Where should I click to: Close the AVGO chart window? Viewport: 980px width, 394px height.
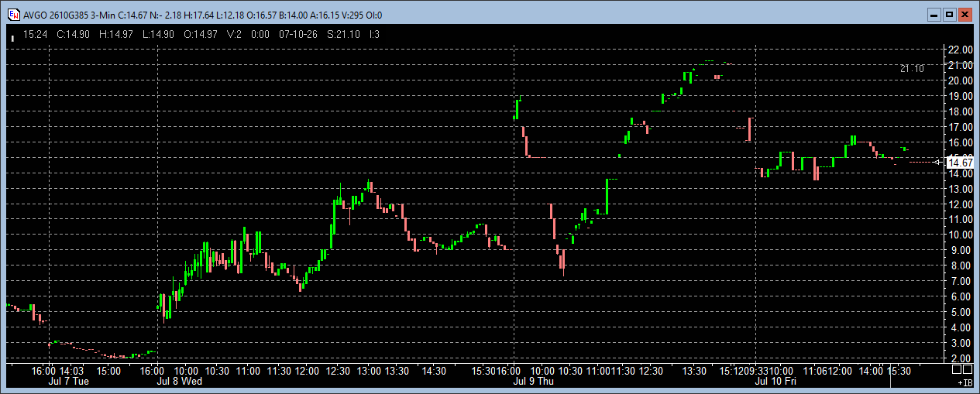pos(965,15)
